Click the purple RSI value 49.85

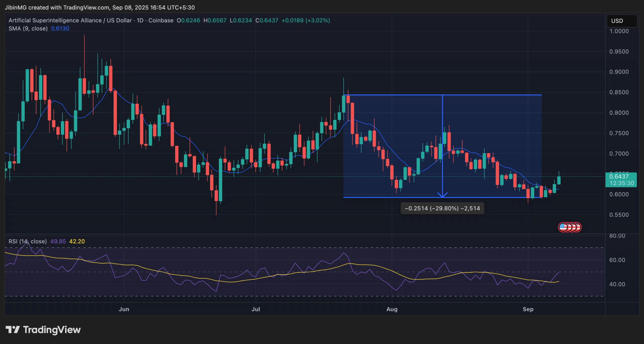point(58,242)
